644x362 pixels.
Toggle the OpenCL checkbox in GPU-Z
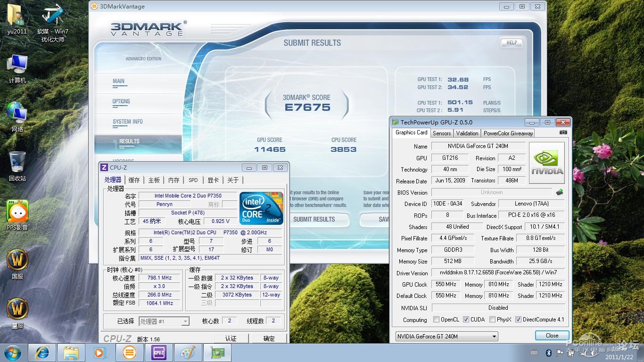click(437, 320)
